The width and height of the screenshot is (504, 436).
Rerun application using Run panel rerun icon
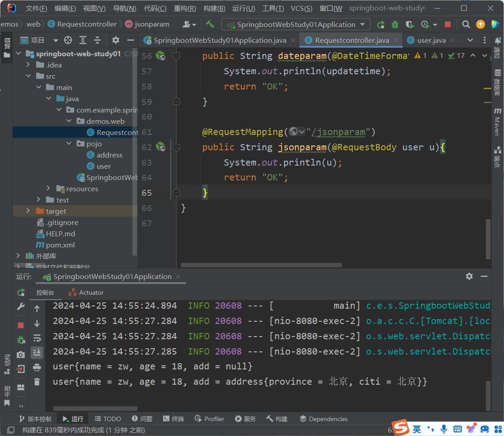tap(21, 292)
